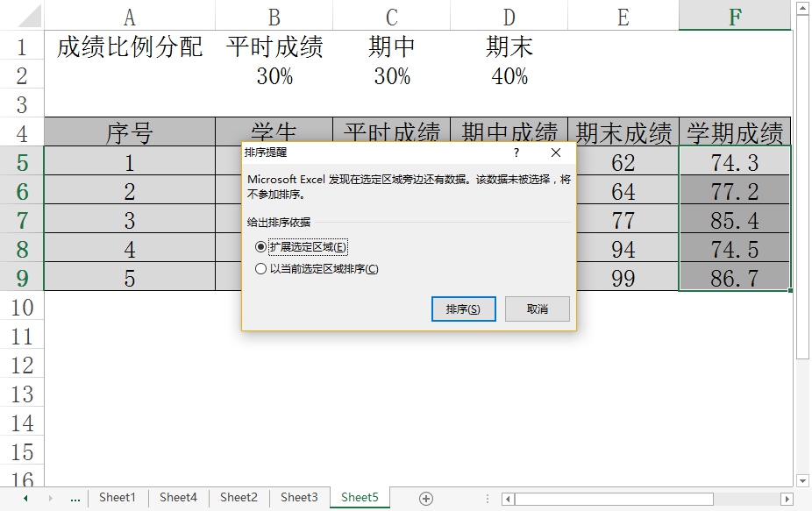Click cell with value 85.4
Viewport: 812px width, 511px height.
[735, 221]
